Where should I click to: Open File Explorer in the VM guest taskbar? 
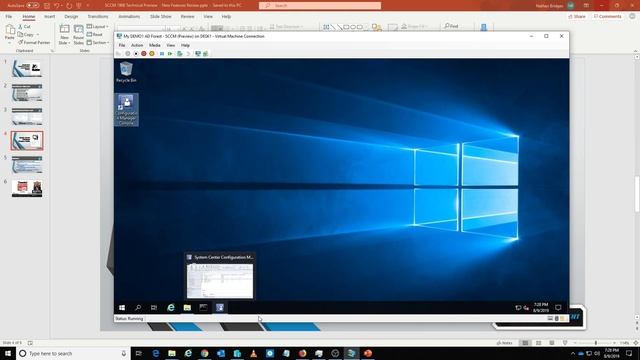click(187, 308)
